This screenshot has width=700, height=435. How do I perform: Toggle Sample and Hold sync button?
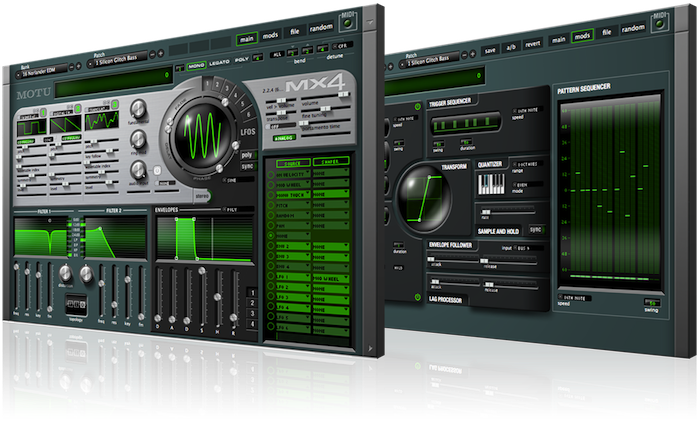point(536,229)
